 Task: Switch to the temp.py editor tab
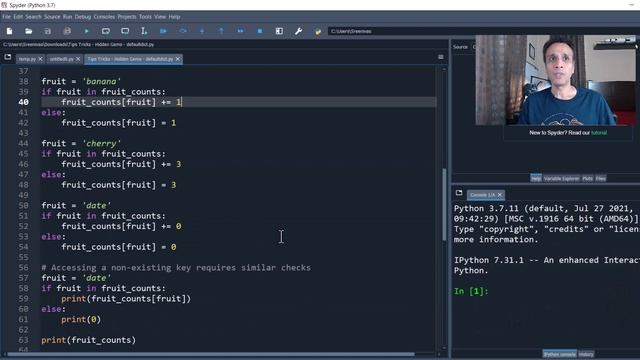[x=27, y=59]
